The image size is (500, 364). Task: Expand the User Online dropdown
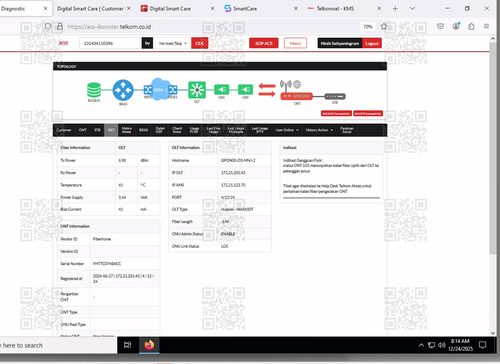point(287,130)
